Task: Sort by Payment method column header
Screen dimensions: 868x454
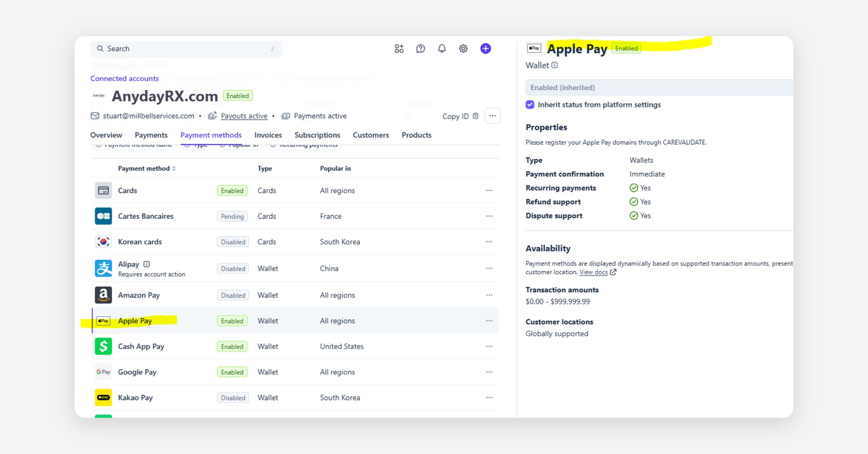Action: click(x=146, y=168)
